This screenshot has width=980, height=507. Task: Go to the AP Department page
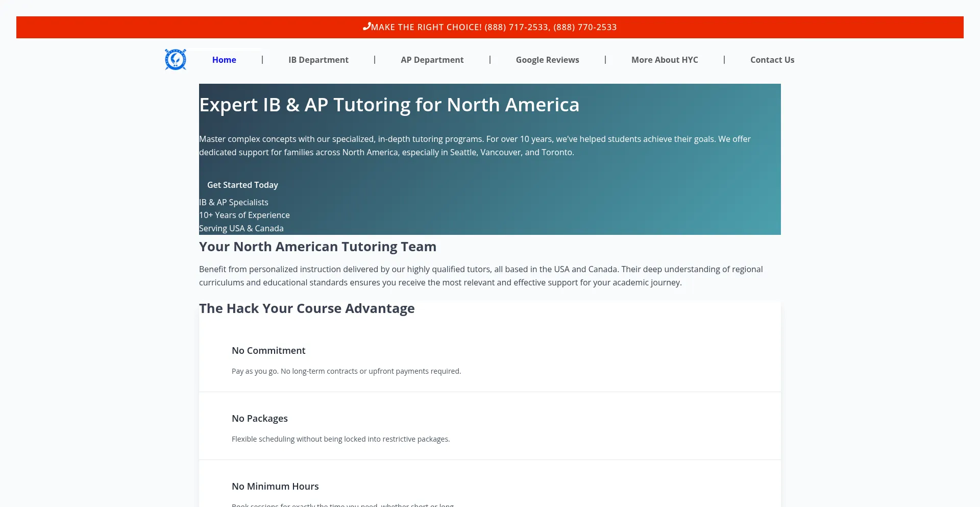click(x=432, y=60)
